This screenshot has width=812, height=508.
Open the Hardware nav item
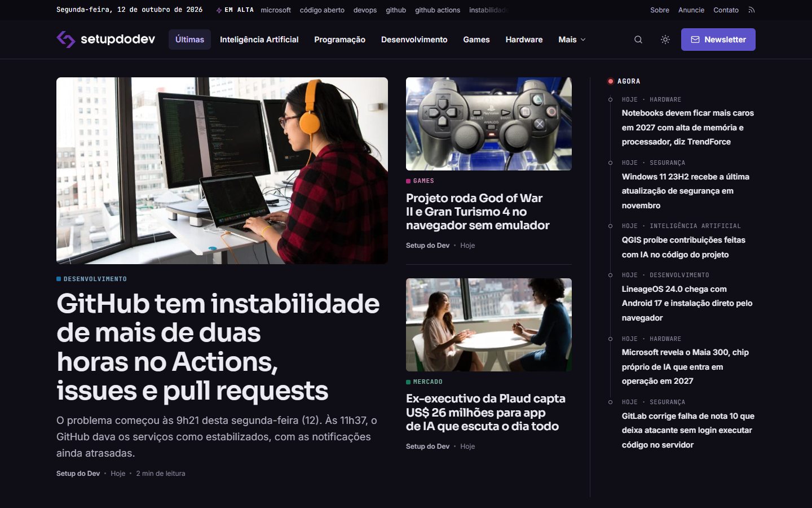tap(524, 40)
